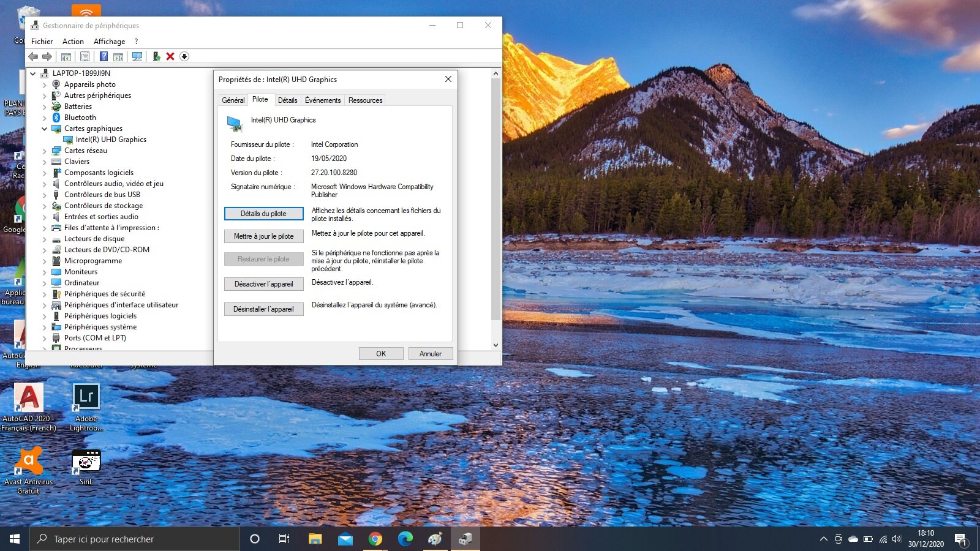
Task: Close the Intel UHD Graphics properties dialog
Action: 448,79
